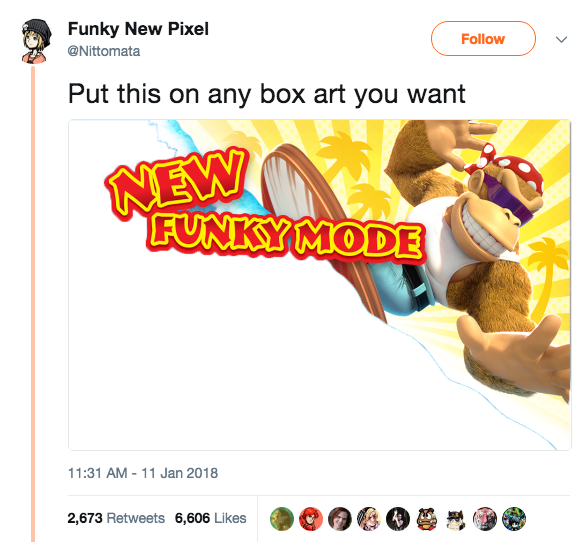Open the first green liker avatar
The height and width of the screenshot is (542, 580).
click(x=282, y=519)
